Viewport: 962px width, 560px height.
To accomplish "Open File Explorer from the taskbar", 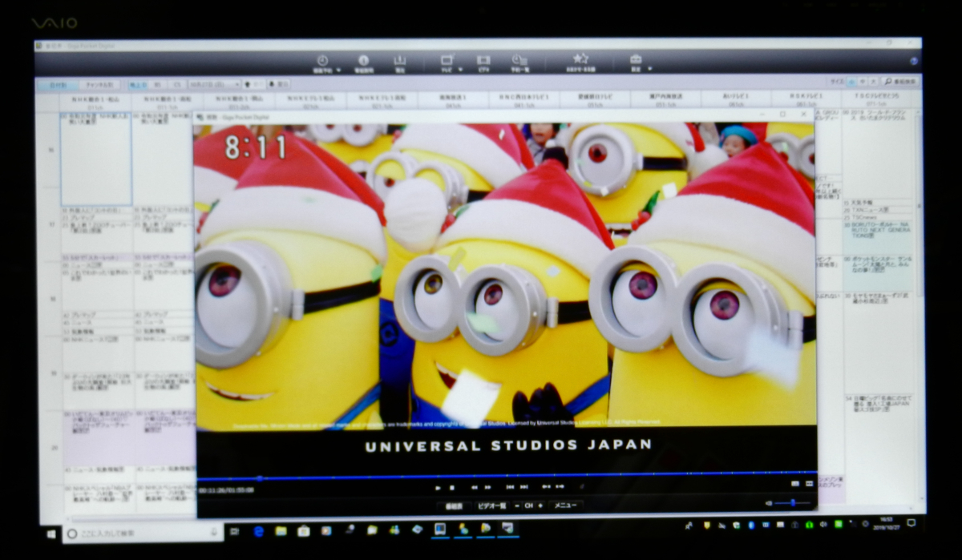I will click(281, 531).
